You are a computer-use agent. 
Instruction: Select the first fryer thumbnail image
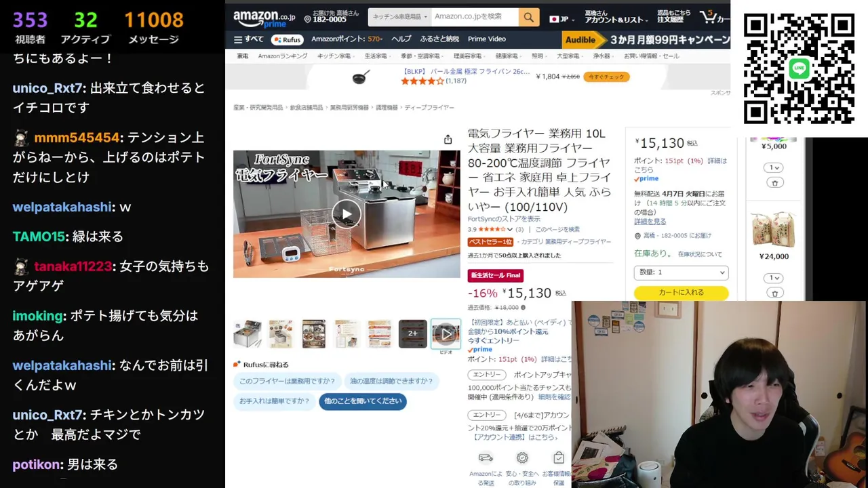[248, 333]
